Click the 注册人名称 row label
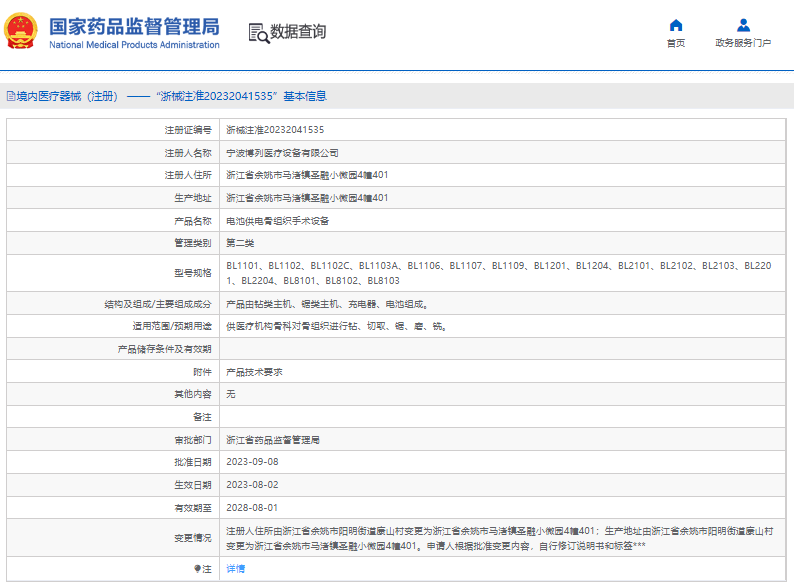 pos(188,153)
